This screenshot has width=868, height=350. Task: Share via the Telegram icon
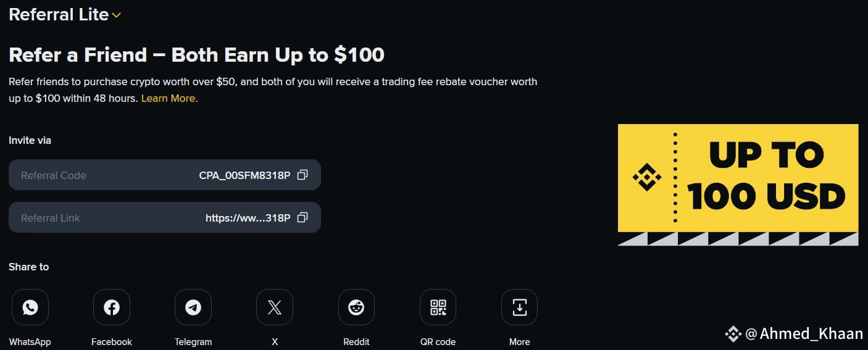[x=193, y=307]
